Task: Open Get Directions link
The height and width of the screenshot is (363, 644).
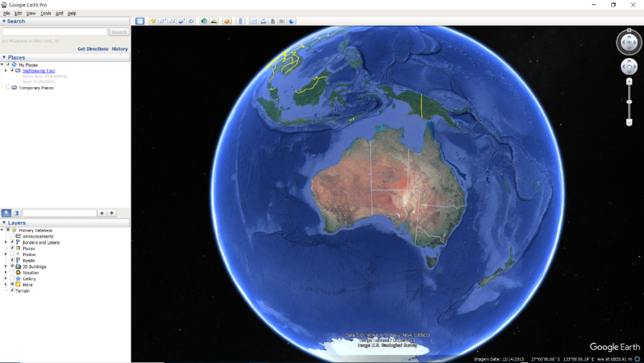Action: click(93, 48)
